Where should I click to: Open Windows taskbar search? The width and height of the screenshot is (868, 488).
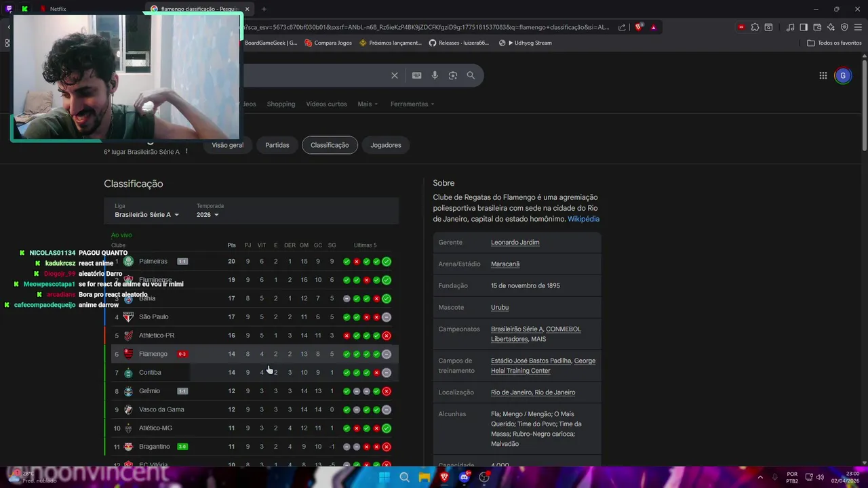[x=404, y=477]
